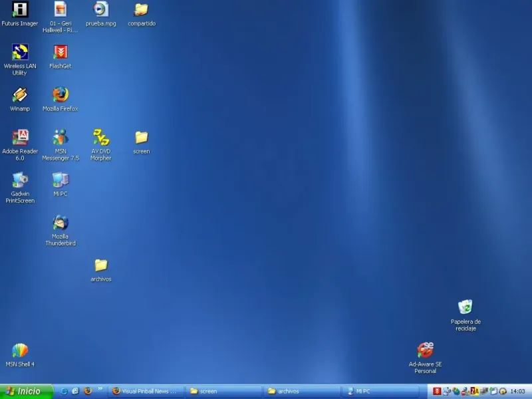Click the ZoneAlarm ZA tray icon
Image resolution: width=532 pixels, height=399 pixels.
[x=474, y=392]
